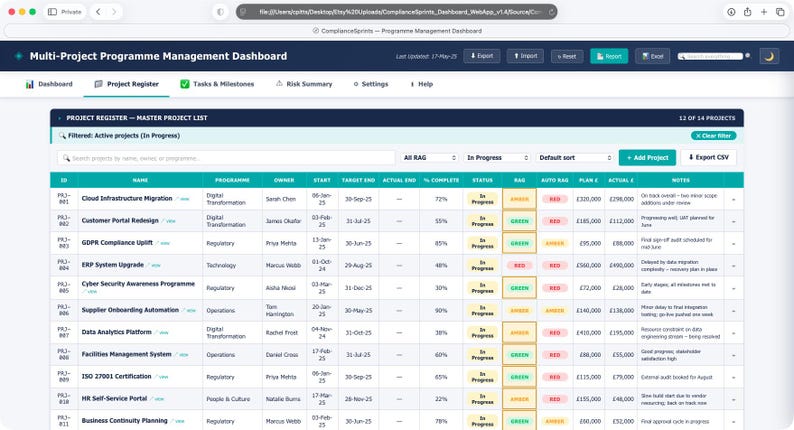This screenshot has height=430, width=794.
Task: Open row menu for Cloud Infrastructure Migration
Action: click(733, 200)
